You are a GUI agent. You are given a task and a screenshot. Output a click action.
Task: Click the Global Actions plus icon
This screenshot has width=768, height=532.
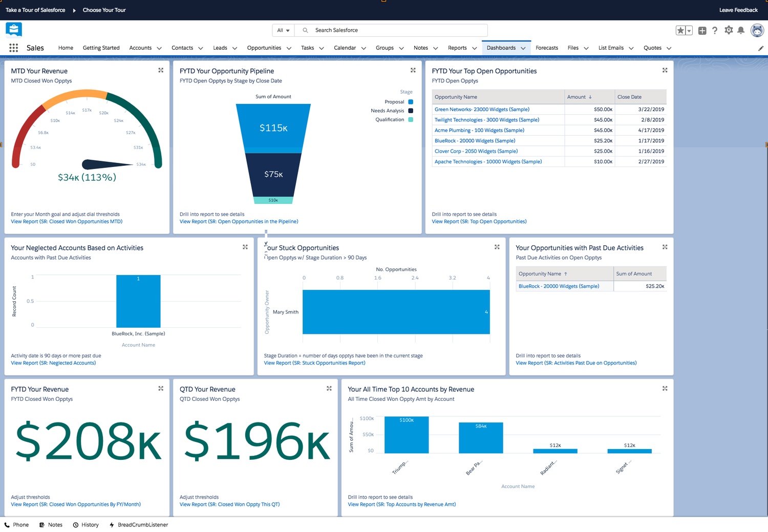[702, 31]
